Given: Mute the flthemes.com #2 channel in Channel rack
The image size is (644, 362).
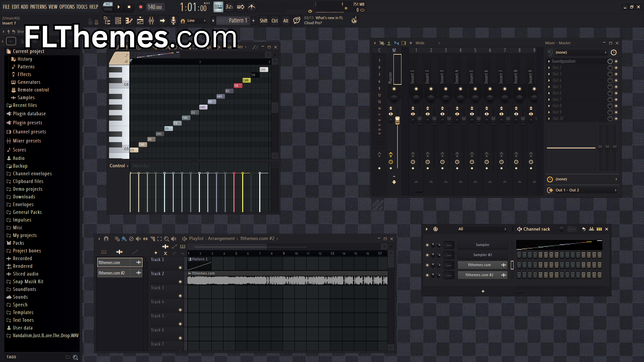Looking at the screenshot, I should 427,275.
